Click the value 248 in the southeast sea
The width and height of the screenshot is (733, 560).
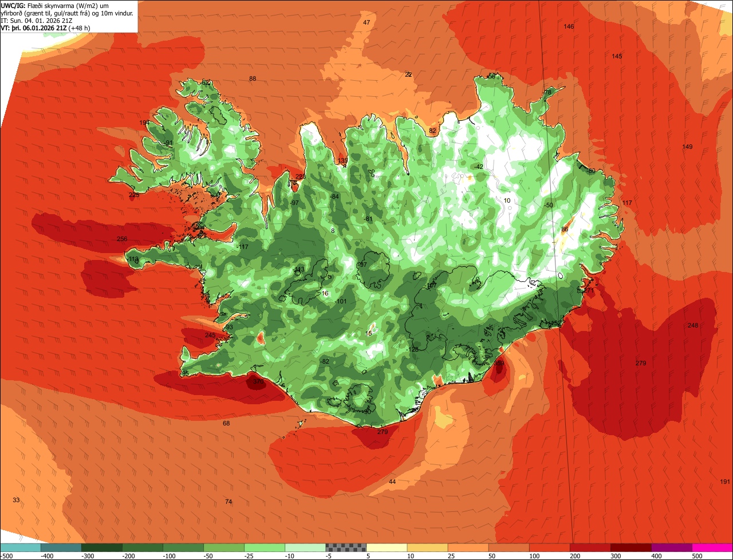pyautogui.click(x=693, y=325)
